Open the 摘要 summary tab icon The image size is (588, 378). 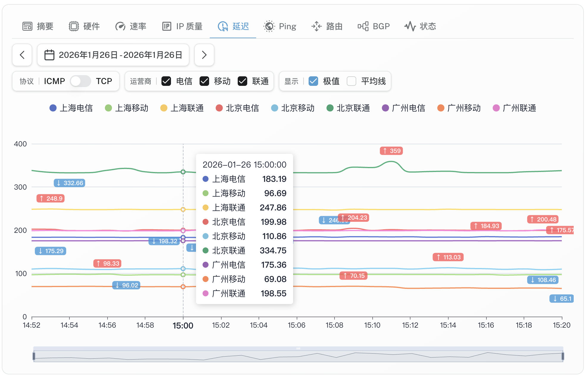point(28,26)
